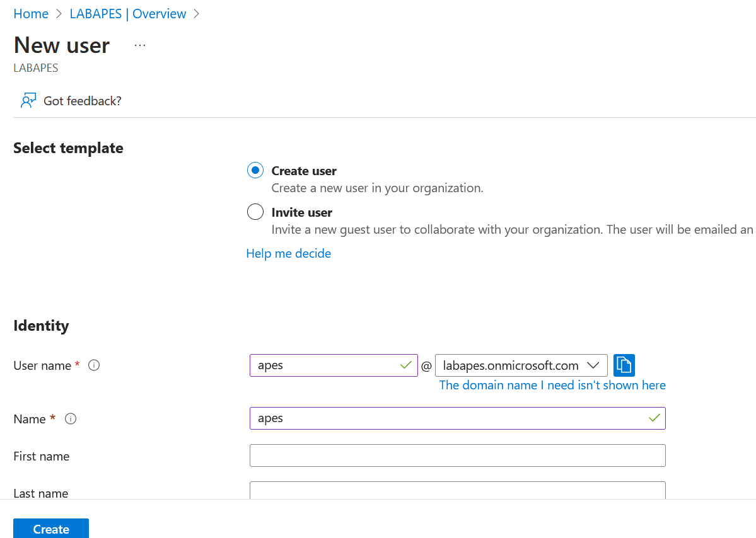Open the Help me decide link
This screenshot has width=756, height=538.
(x=288, y=253)
